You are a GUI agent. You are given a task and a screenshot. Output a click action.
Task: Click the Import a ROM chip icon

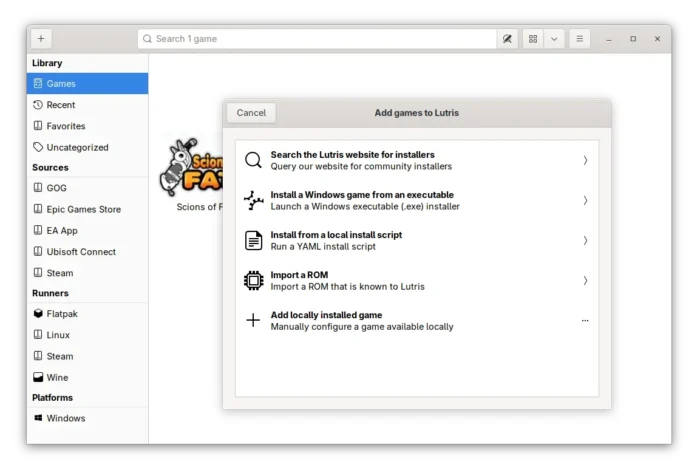point(253,280)
